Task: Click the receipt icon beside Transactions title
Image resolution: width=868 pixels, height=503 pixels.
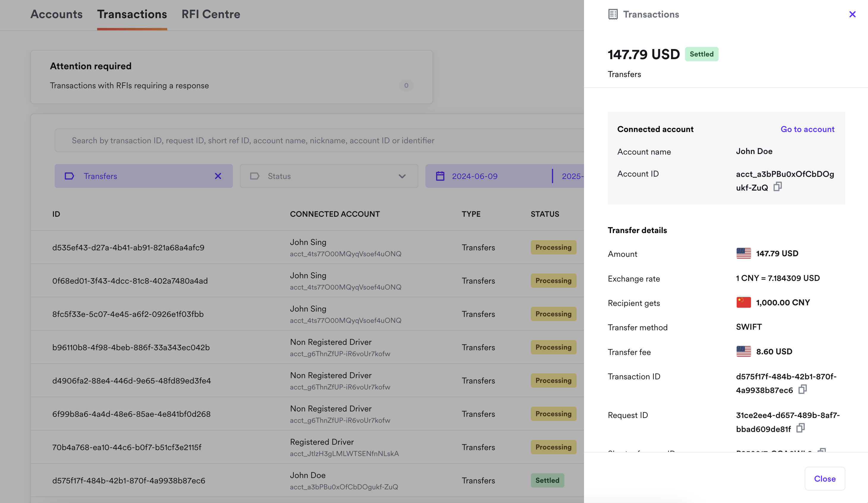Action: coord(613,14)
